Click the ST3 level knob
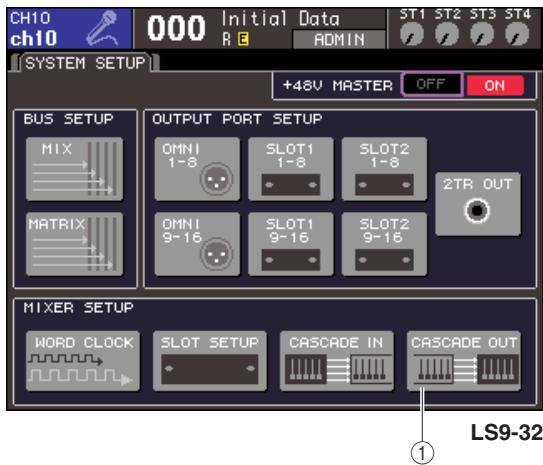543x465 pixels. (x=482, y=35)
